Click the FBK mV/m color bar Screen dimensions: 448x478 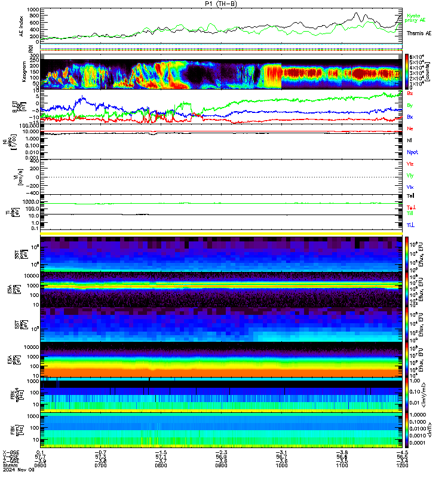point(406,395)
